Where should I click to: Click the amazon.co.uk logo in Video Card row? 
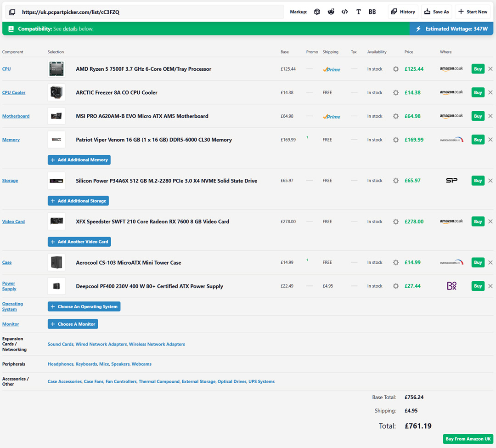tap(451, 221)
